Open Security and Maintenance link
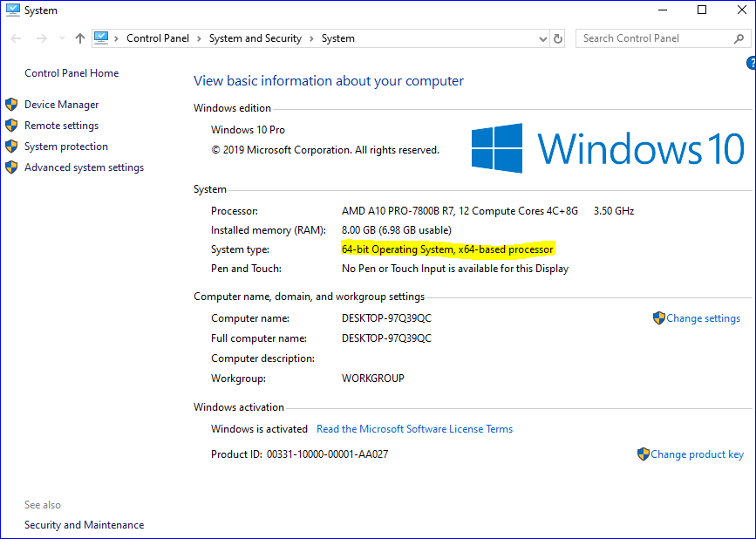 click(x=84, y=525)
